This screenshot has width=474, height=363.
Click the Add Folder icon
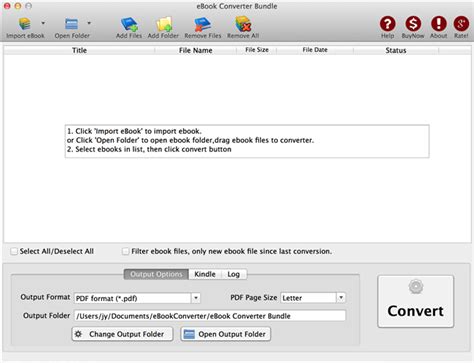coord(163,24)
